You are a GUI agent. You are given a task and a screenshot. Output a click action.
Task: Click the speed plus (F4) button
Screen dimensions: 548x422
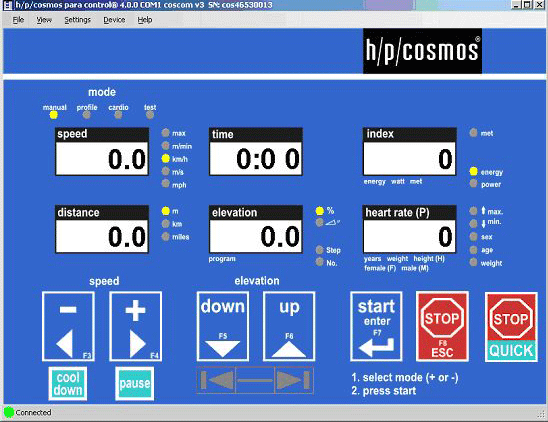[x=135, y=326]
